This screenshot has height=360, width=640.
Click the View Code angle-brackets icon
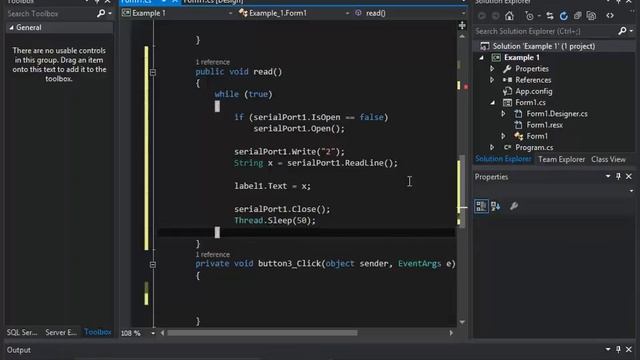click(x=610, y=16)
